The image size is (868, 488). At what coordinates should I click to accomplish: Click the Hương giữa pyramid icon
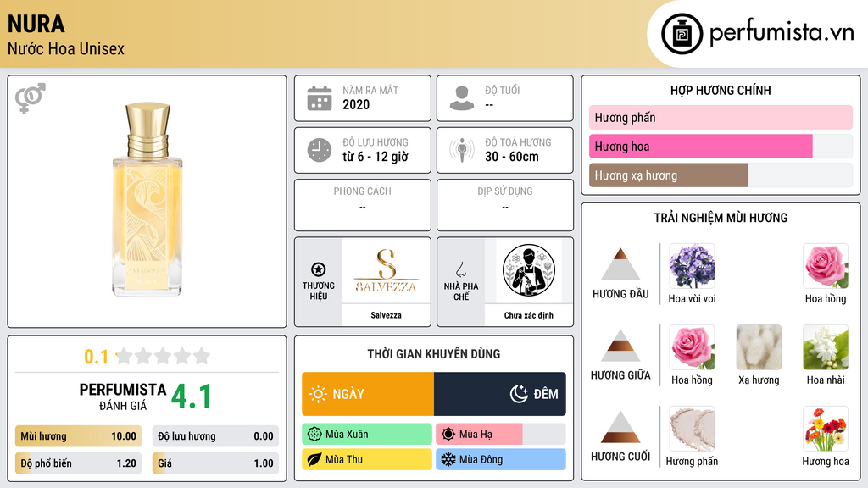(x=620, y=346)
